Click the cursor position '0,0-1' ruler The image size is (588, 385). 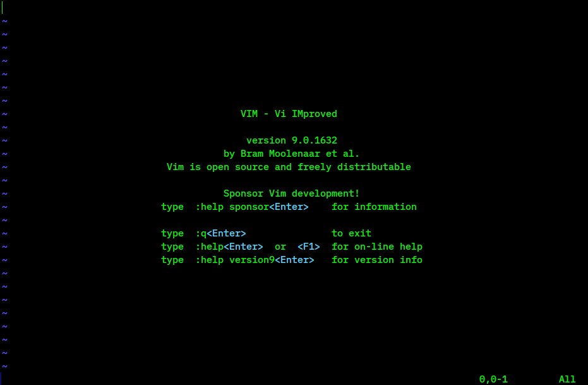click(x=493, y=379)
